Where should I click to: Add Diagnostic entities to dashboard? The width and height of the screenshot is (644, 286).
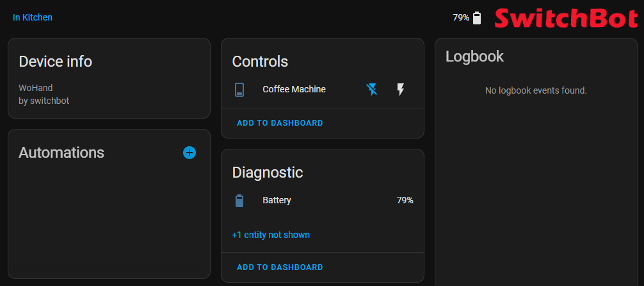click(x=280, y=267)
